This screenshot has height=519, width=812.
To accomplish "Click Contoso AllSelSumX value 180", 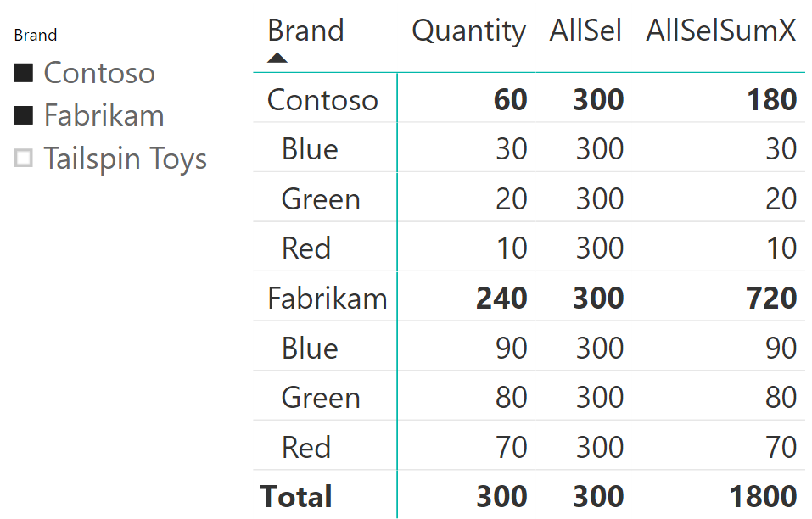I will coord(771,100).
